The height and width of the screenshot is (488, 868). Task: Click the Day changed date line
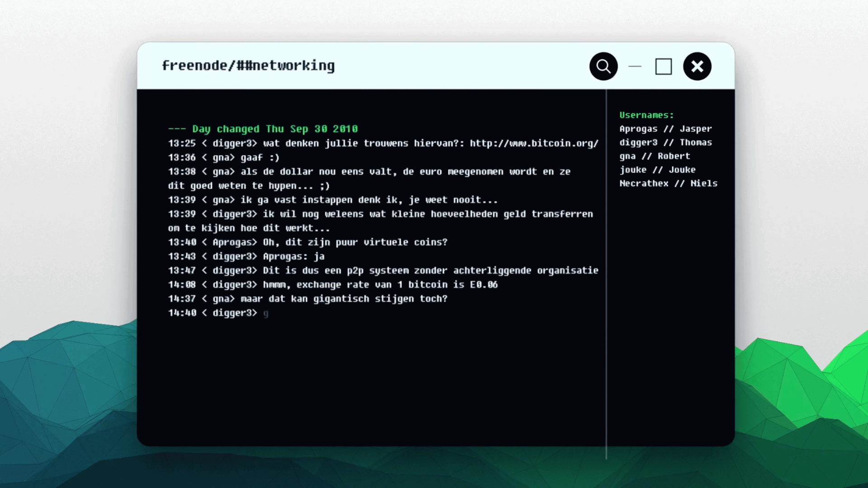[x=263, y=129]
